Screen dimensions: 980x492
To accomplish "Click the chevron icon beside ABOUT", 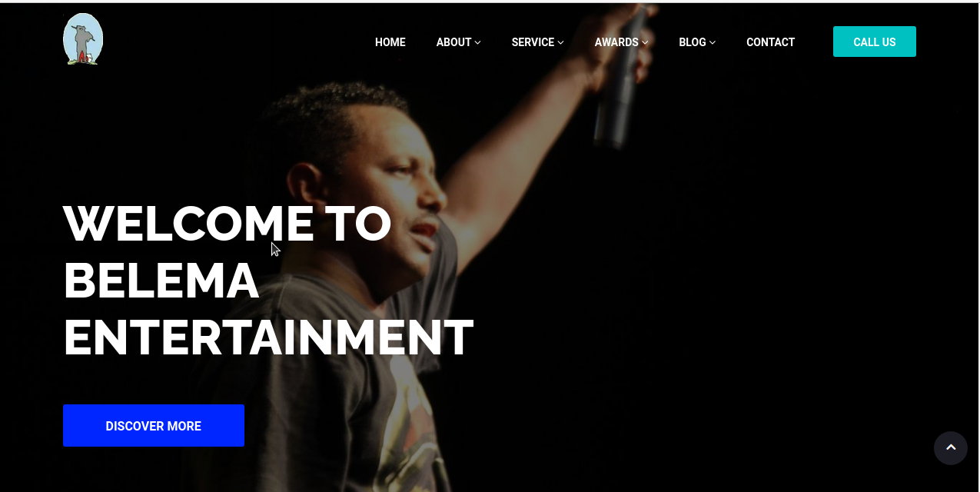I will (478, 43).
